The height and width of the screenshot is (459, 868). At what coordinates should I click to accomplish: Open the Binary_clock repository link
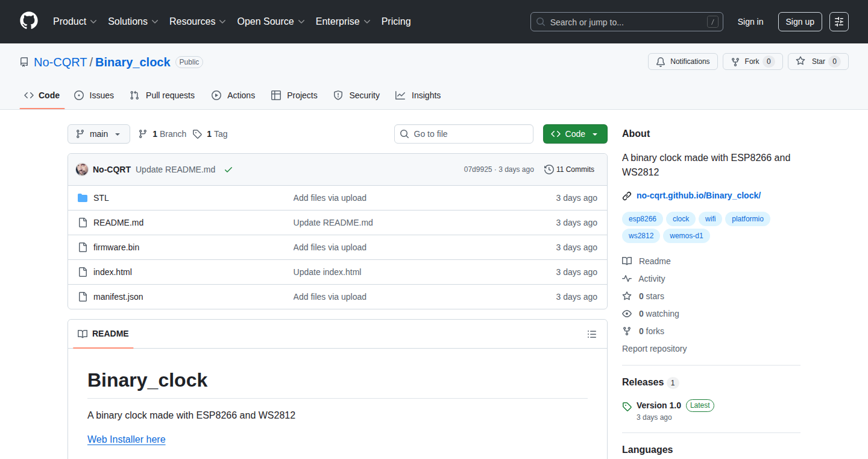coord(133,62)
